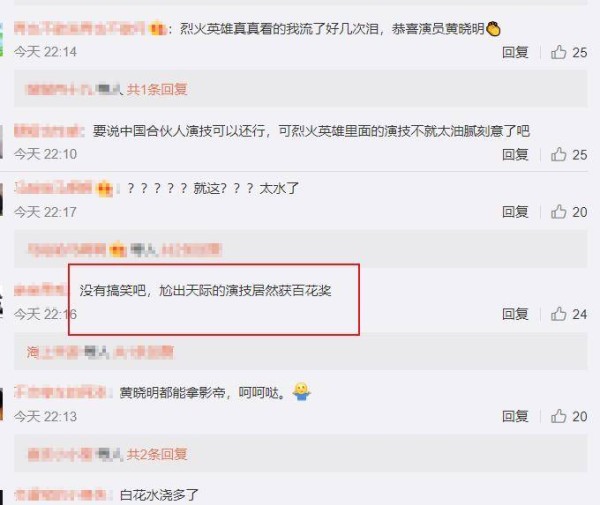This screenshot has width=600, height=505.
Task: Open the profile of 白花水浇多了 commenter
Action: pos(60,495)
